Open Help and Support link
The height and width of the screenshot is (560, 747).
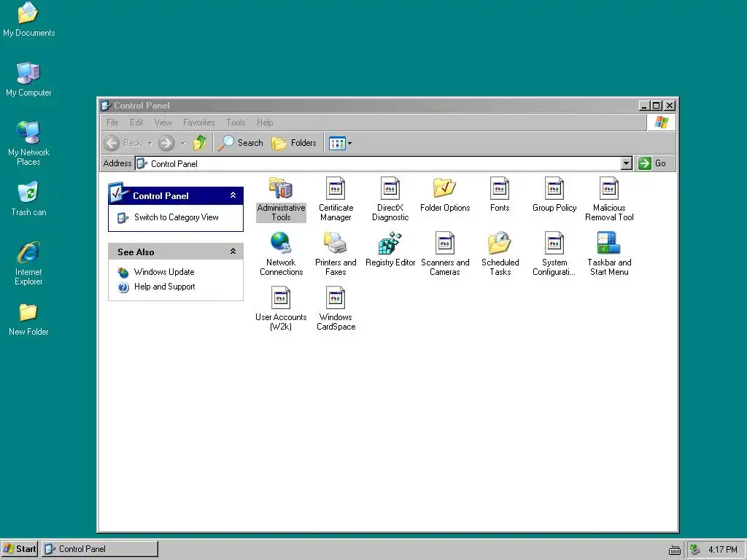pos(164,287)
